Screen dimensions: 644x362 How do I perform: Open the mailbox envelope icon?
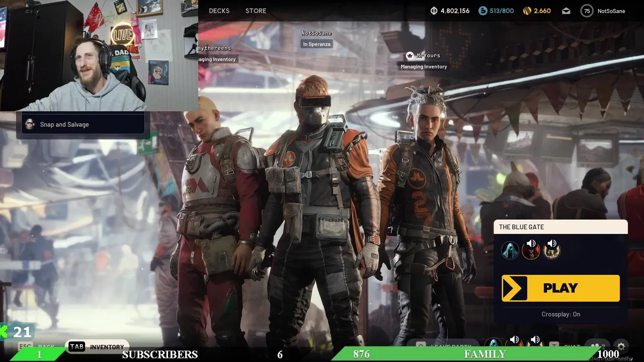566,11
